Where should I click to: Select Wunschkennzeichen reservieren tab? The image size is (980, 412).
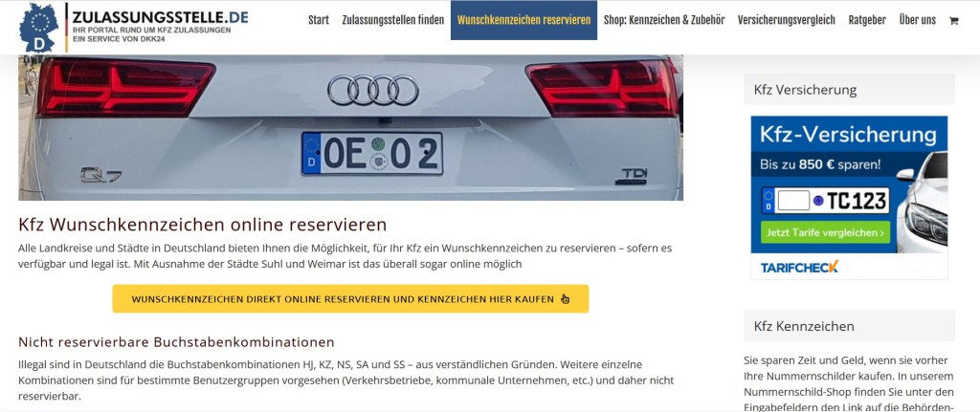click(x=523, y=20)
